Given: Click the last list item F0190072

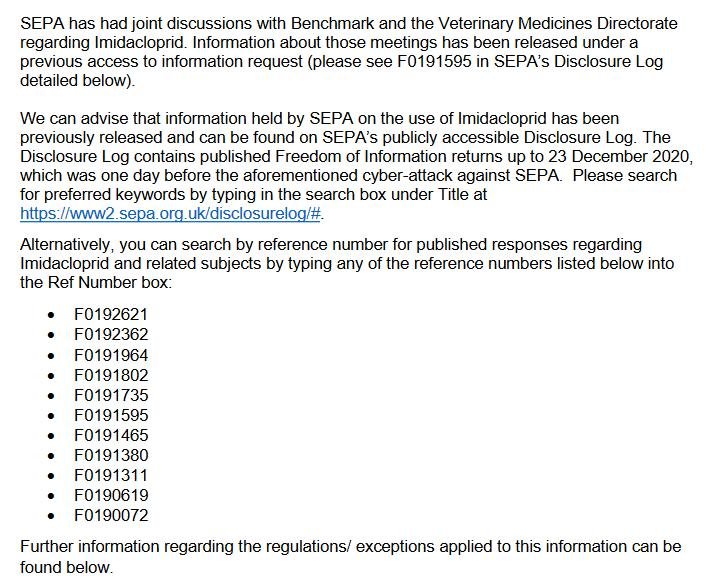Looking at the screenshot, I should coord(111,516).
